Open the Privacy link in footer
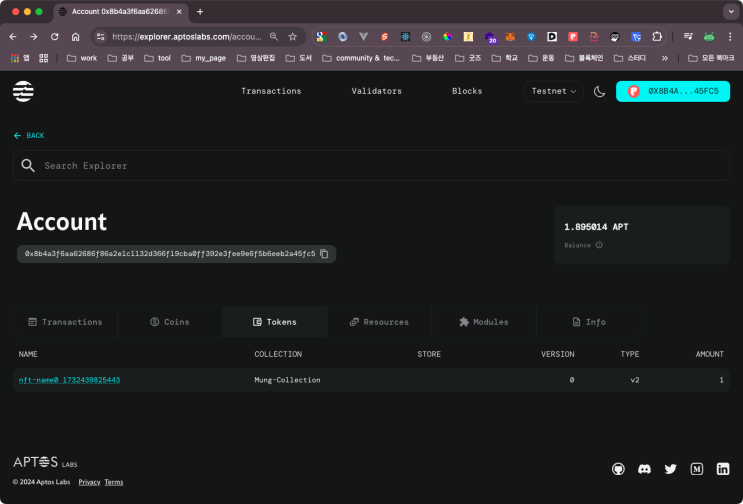743x504 pixels. tap(89, 482)
